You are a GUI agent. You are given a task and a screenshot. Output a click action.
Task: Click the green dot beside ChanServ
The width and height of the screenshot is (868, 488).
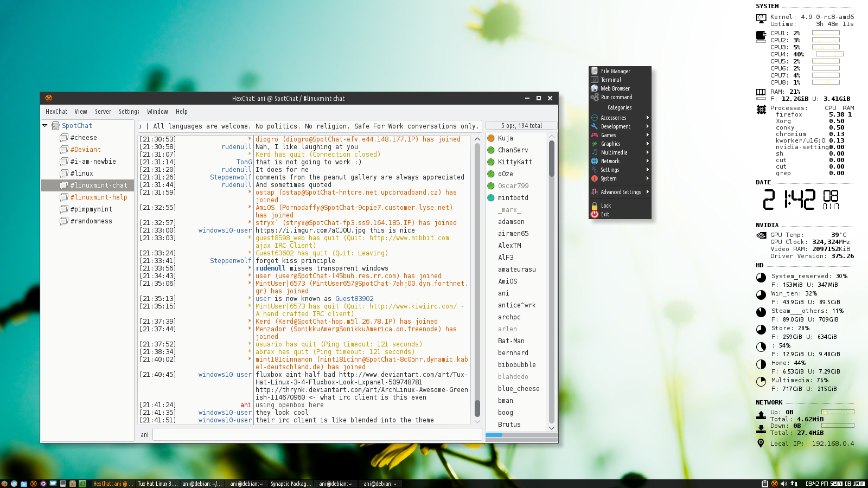[491, 150]
